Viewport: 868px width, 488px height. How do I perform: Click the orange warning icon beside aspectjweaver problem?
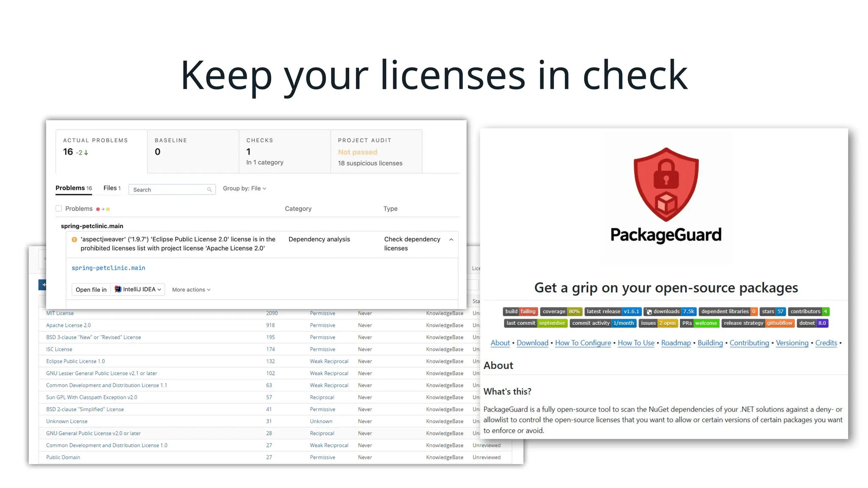point(74,239)
